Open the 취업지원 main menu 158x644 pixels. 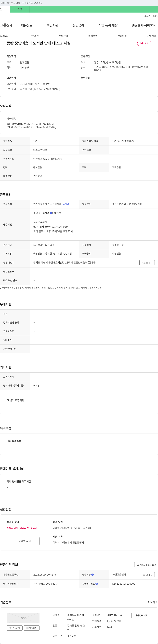tap(52, 25)
